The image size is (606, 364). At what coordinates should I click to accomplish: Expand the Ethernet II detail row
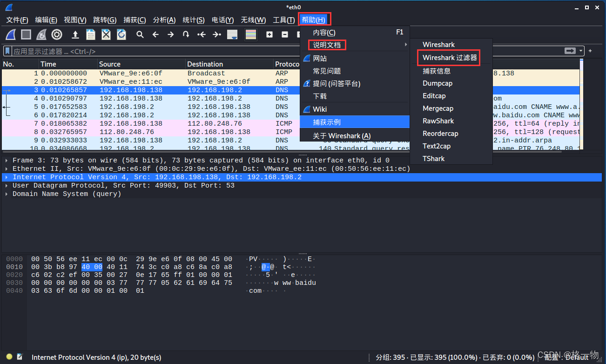click(x=6, y=169)
